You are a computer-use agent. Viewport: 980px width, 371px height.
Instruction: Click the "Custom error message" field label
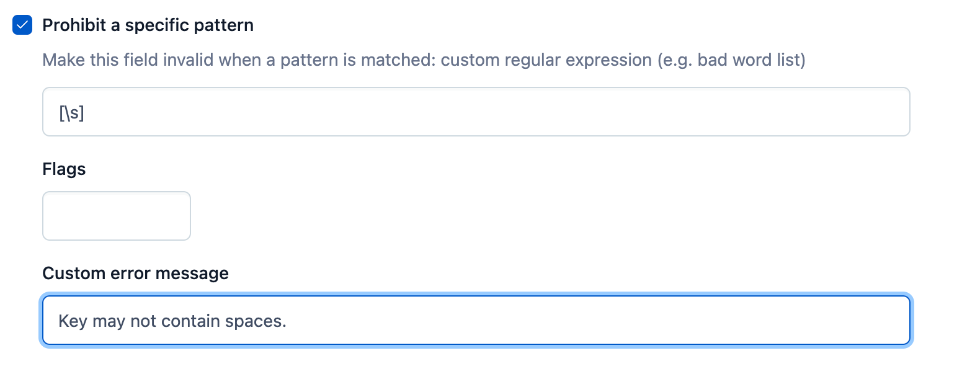[135, 273]
